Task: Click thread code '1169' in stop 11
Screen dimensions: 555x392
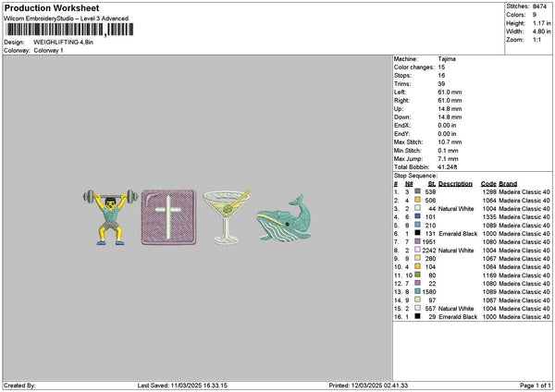Action: tap(490, 276)
